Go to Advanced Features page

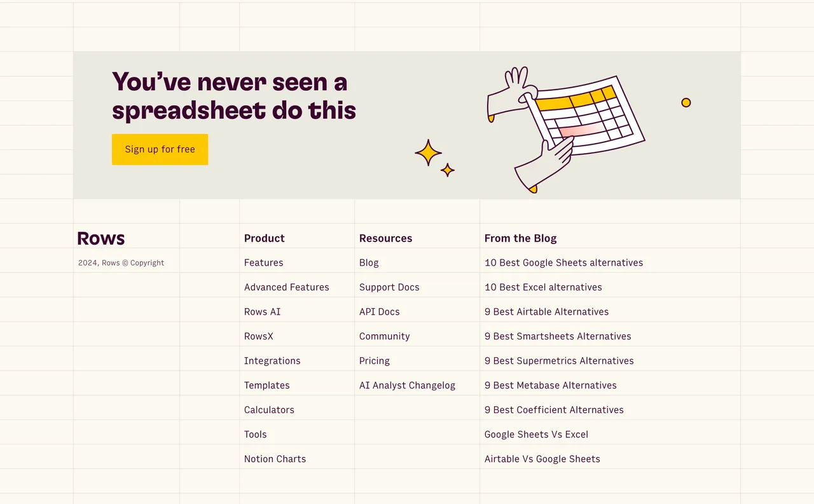coord(286,287)
